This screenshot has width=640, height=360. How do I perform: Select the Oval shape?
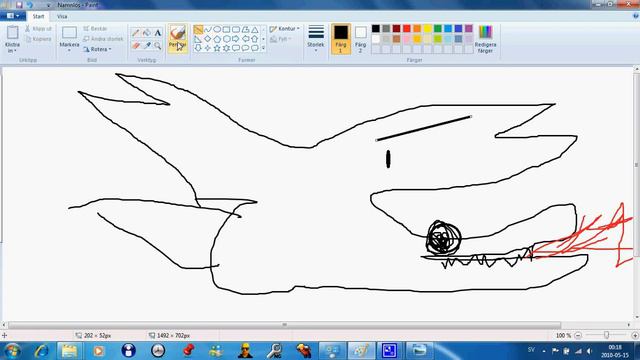click(x=217, y=30)
